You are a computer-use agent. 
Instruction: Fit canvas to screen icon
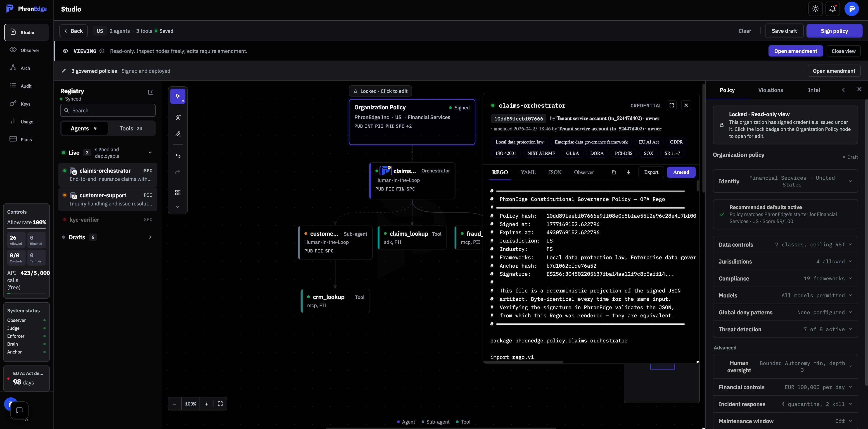[x=220, y=404]
